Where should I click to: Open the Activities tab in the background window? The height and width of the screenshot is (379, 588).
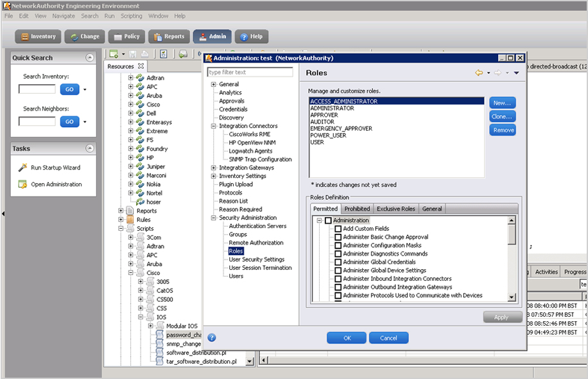click(x=546, y=272)
